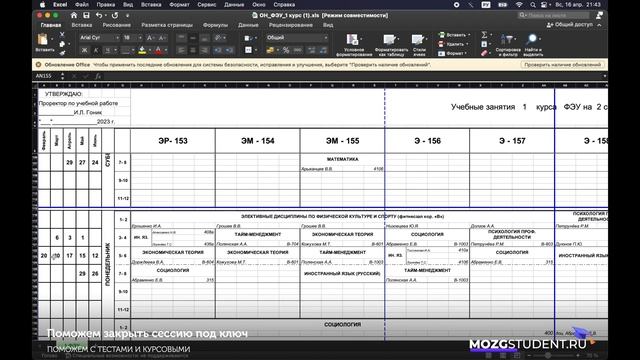
Task: Toggle center text alignment
Action: coord(193,50)
